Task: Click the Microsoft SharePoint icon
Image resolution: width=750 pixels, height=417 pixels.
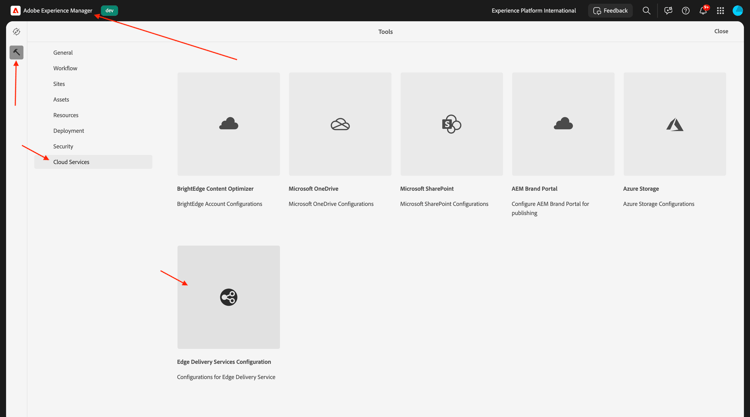Action: coord(452,124)
